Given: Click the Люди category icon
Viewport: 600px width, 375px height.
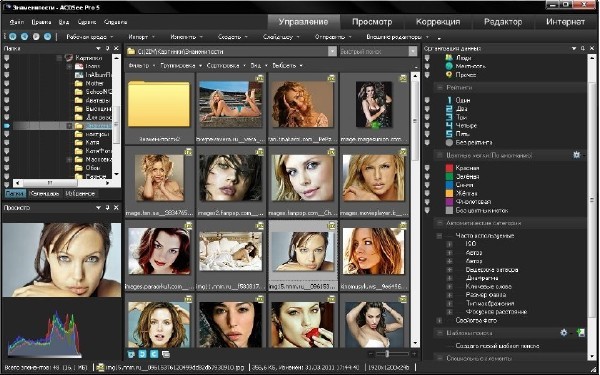Looking at the screenshot, I should [x=449, y=57].
